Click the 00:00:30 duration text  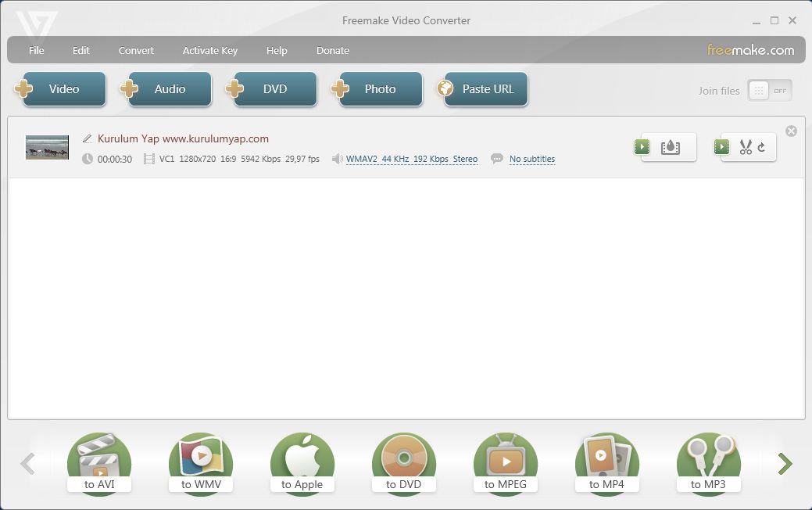coord(114,159)
